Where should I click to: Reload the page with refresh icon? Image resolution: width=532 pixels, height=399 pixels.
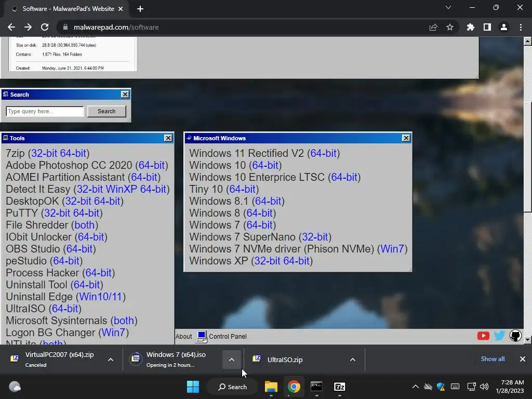pos(45,27)
